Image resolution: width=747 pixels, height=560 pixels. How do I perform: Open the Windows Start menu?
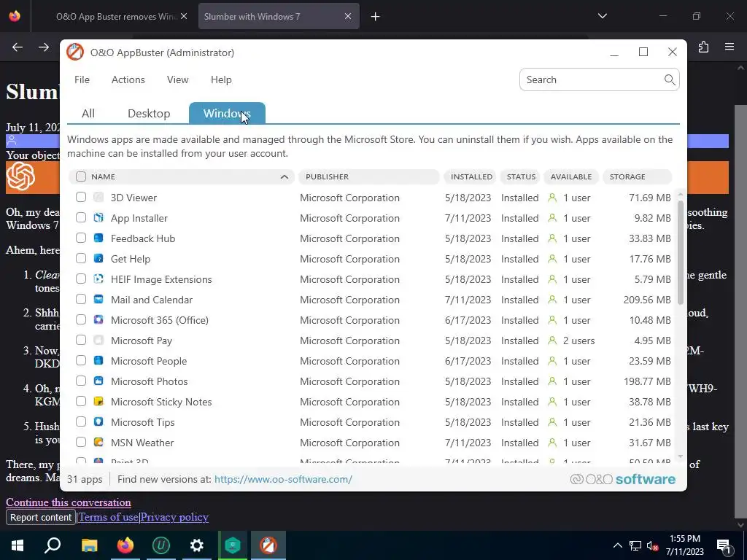point(18,545)
